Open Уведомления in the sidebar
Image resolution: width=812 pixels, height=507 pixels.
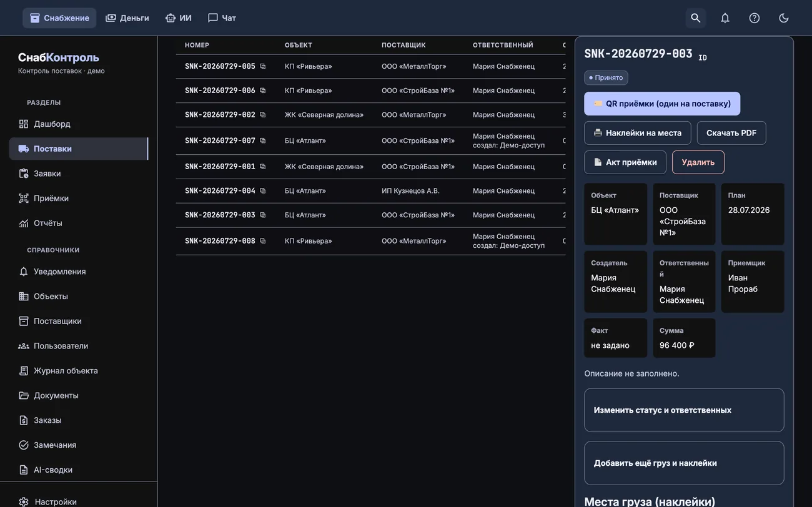[78, 272]
